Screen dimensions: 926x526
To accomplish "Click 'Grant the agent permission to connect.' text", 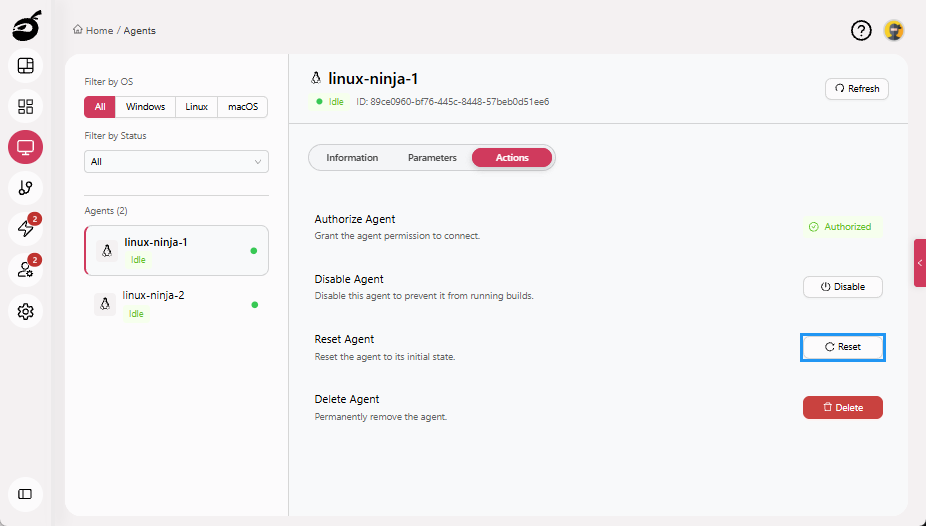I will point(397,236).
